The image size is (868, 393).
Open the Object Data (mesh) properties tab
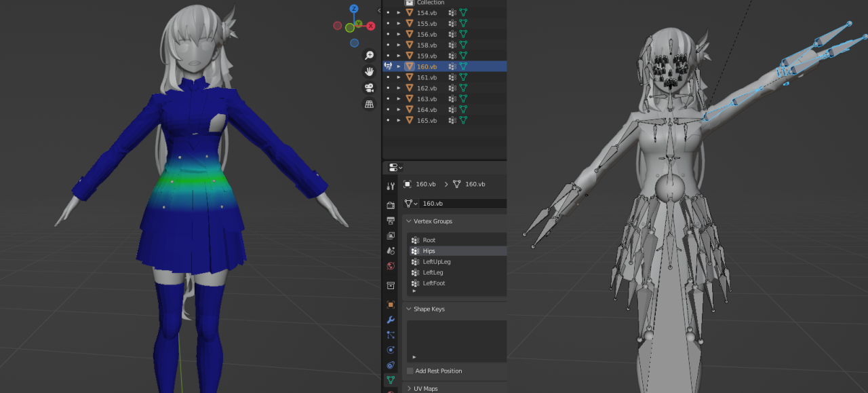pos(391,379)
